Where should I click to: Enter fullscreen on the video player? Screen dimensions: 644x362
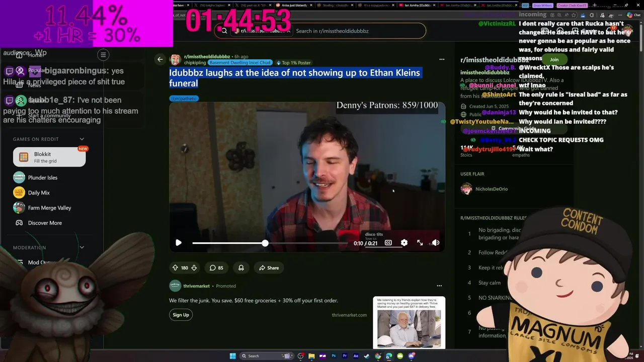420,243
